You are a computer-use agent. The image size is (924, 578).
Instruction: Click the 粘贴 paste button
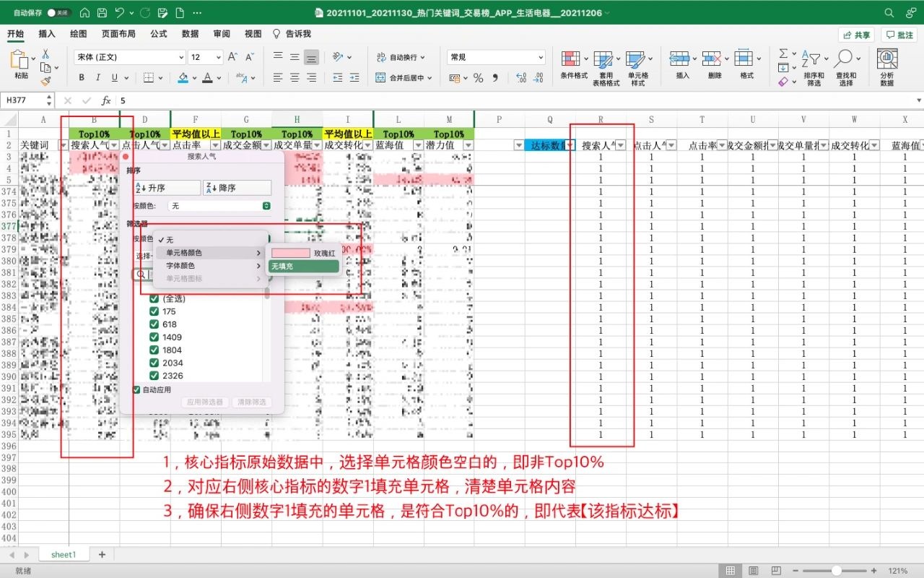[x=21, y=65]
